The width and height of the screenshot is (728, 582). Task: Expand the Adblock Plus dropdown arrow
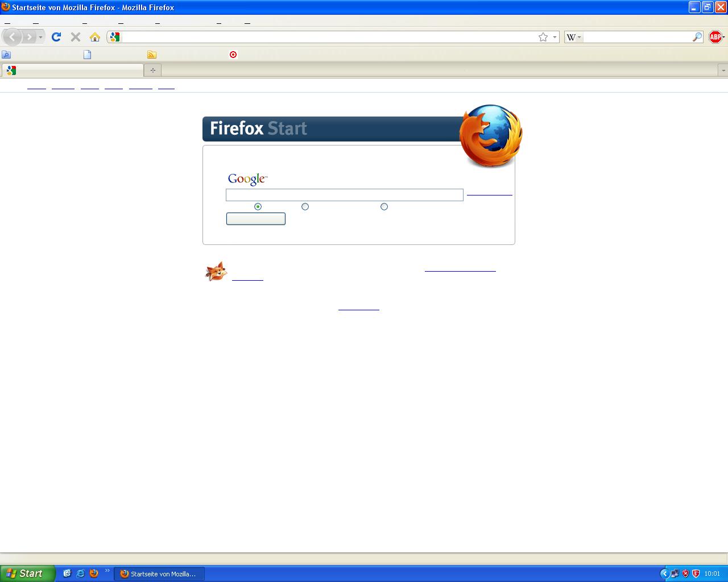pyautogui.click(x=724, y=38)
